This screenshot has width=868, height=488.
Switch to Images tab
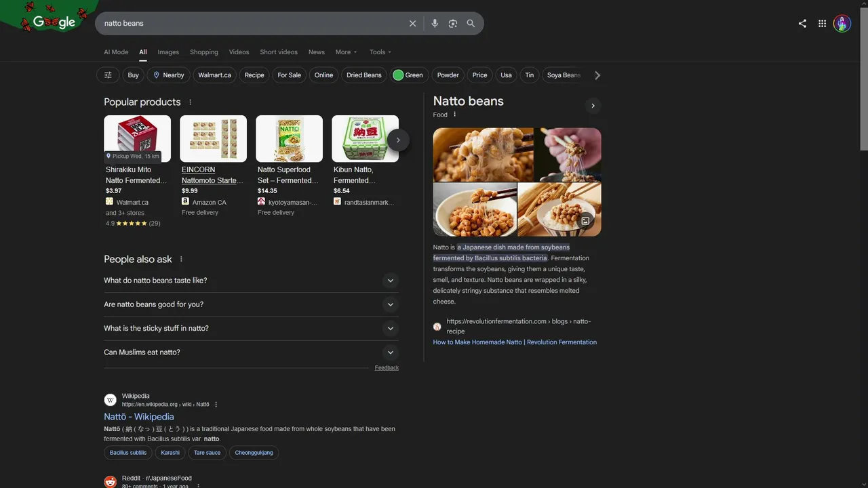[x=168, y=52]
